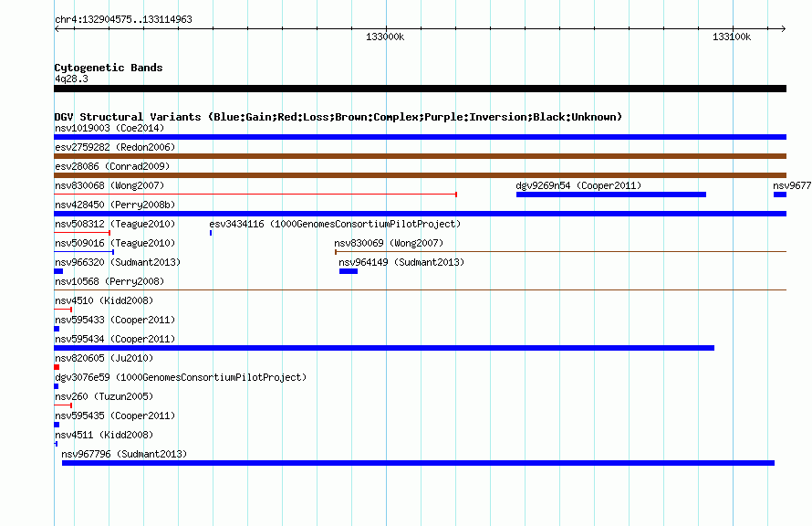Click the partially visible nsv9677 label
Viewport: 812px width, 526px height.
[x=792, y=185]
